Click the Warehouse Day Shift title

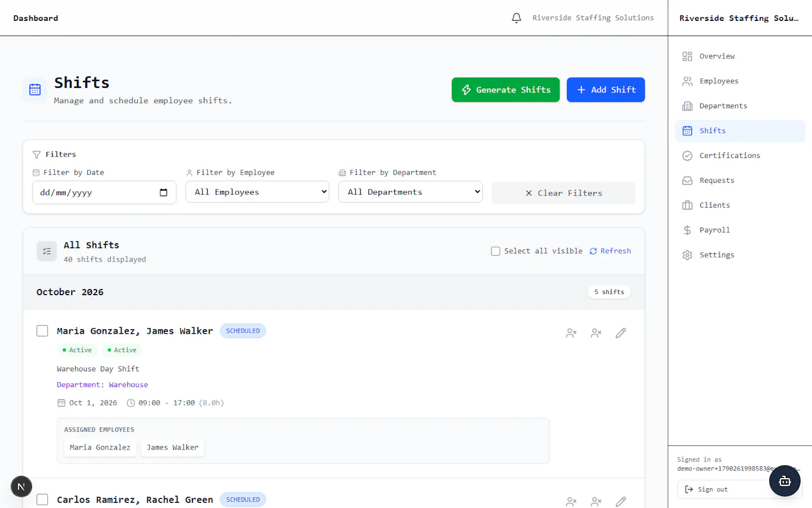tap(98, 369)
